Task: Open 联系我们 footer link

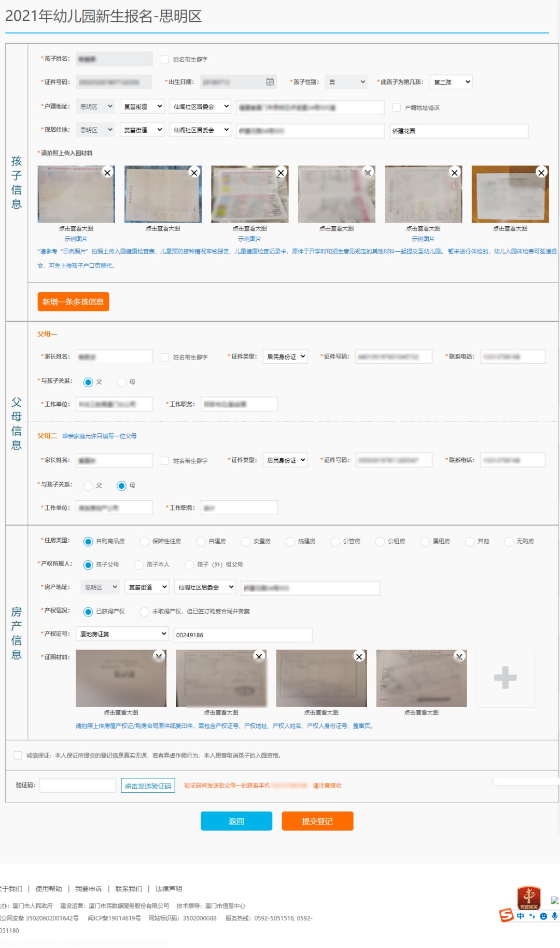Action: click(129, 889)
